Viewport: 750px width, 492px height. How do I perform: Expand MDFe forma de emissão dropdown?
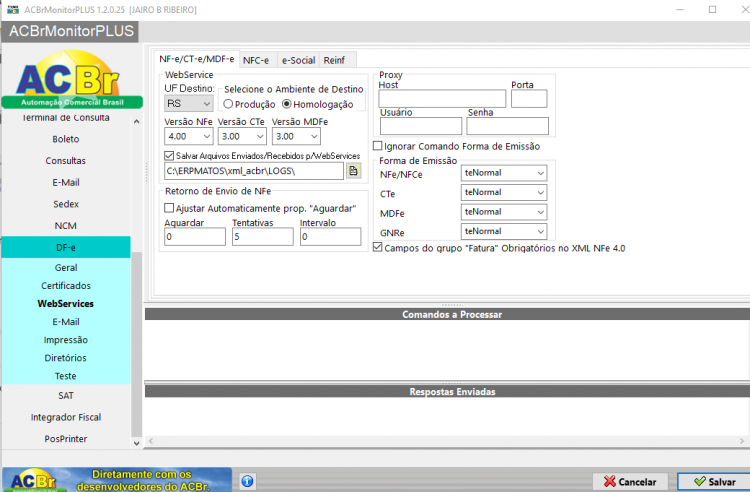pyautogui.click(x=504, y=212)
